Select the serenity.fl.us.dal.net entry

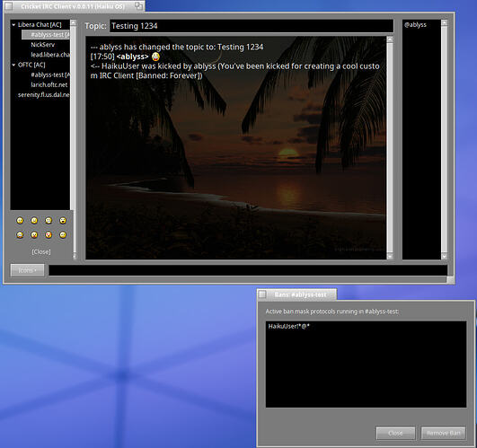[43, 95]
